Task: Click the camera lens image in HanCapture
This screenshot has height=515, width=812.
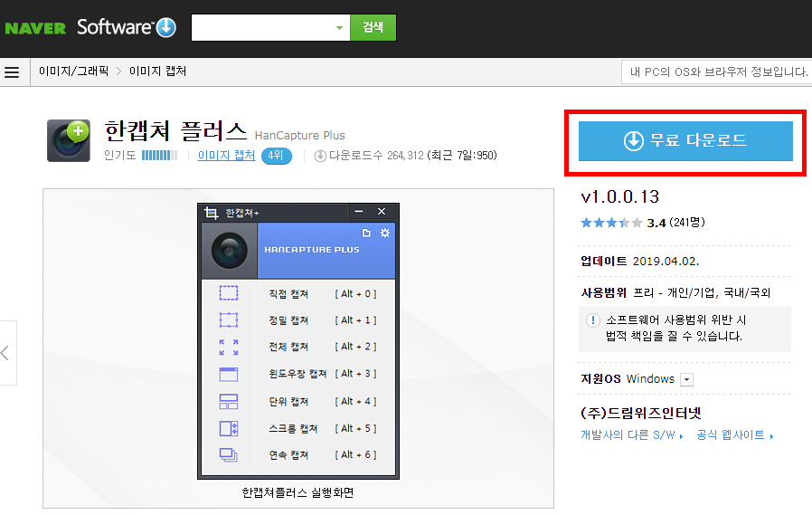Action: click(x=229, y=251)
